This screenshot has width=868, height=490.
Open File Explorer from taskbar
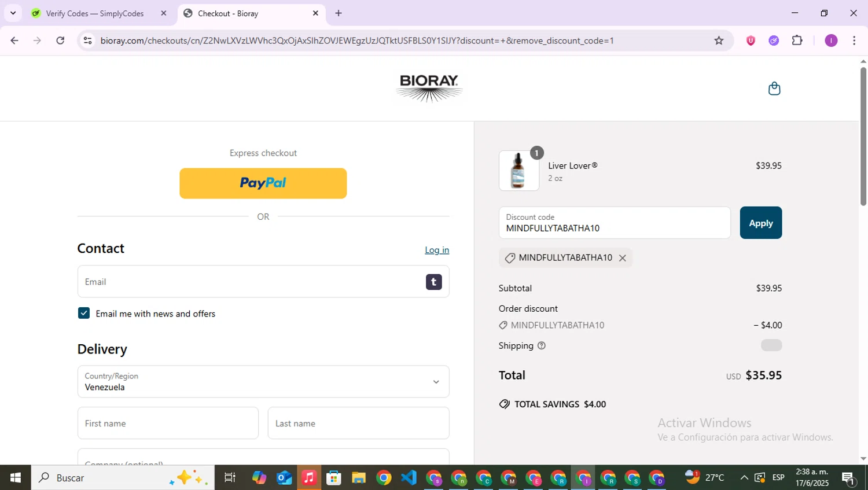pyautogui.click(x=359, y=478)
